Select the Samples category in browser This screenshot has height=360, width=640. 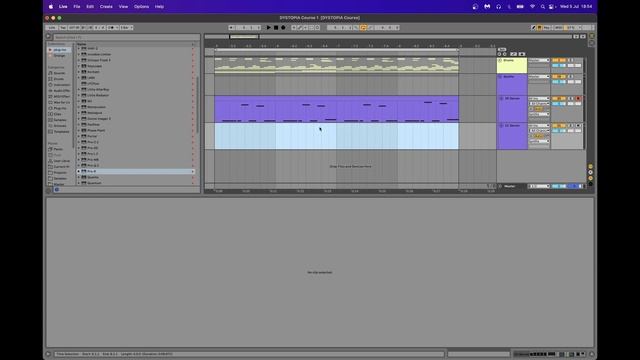tap(60, 120)
